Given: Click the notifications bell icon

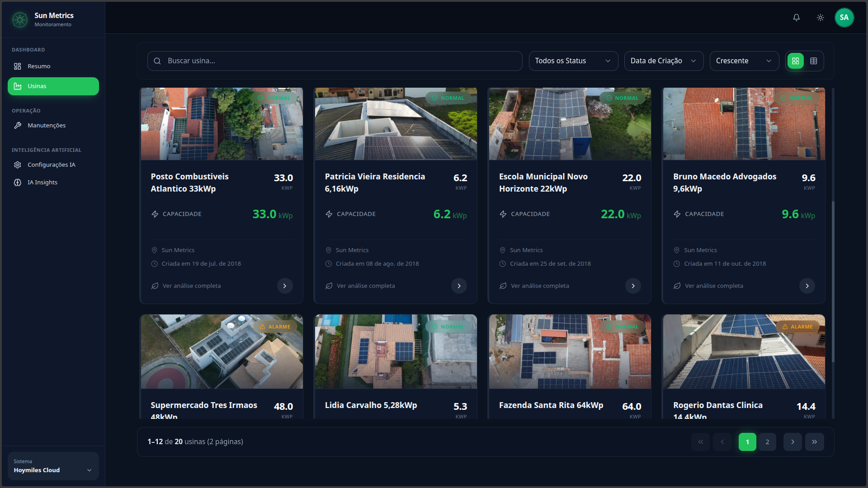Looking at the screenshot, I should (x=796, y=18).
